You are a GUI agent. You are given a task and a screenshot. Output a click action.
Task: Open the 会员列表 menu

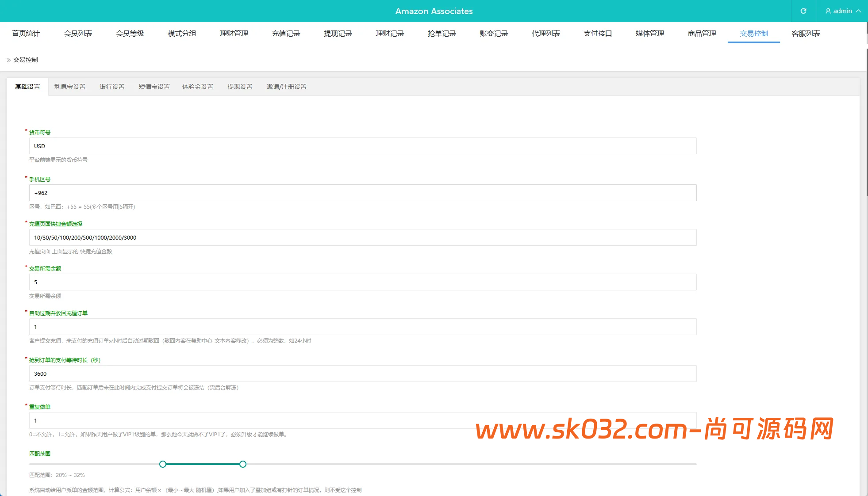78,34
